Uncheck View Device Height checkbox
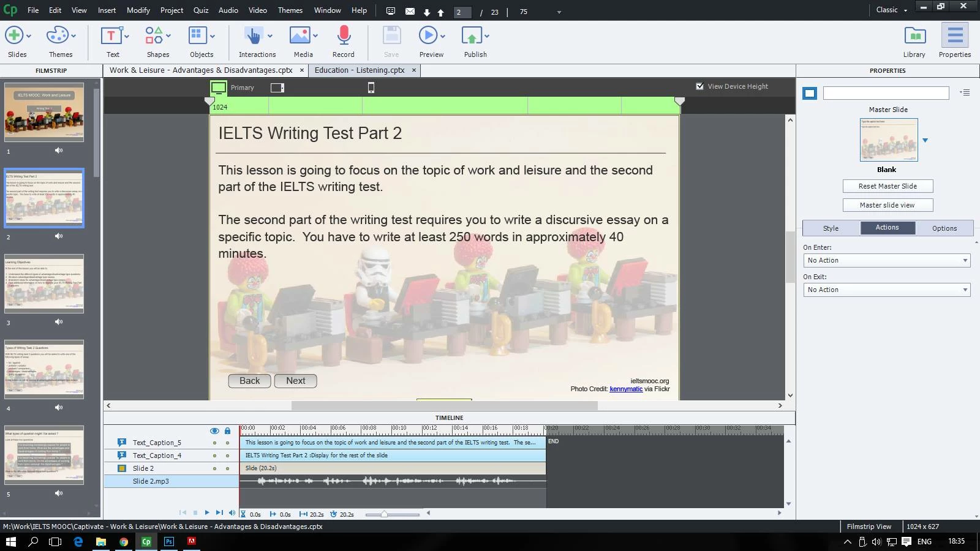The image size is (980, 551). [x=699, y=86]
